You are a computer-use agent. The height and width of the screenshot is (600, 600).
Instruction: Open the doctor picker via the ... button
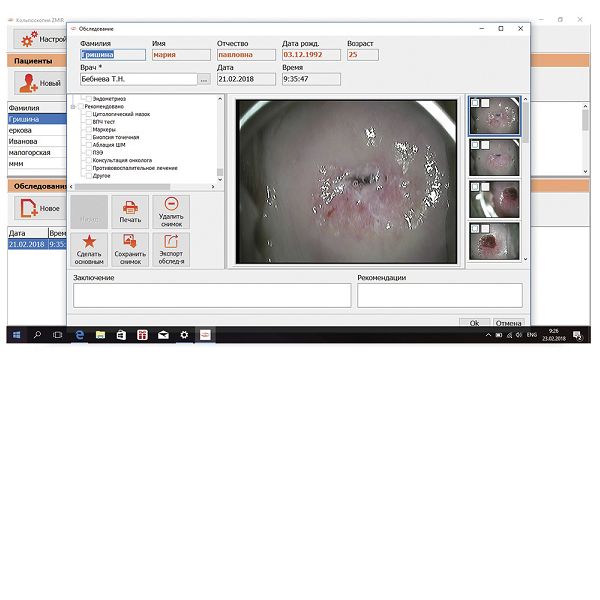[204, 80]
